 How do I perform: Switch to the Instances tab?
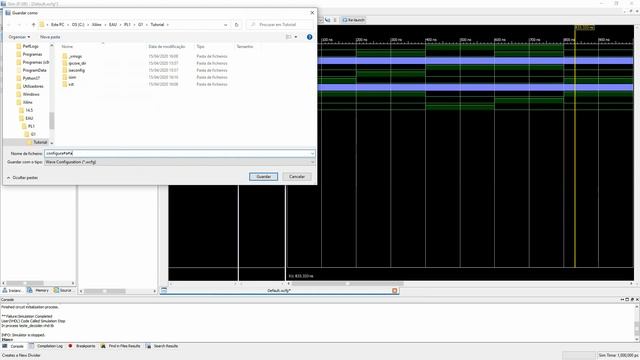[x=12, y=290]
